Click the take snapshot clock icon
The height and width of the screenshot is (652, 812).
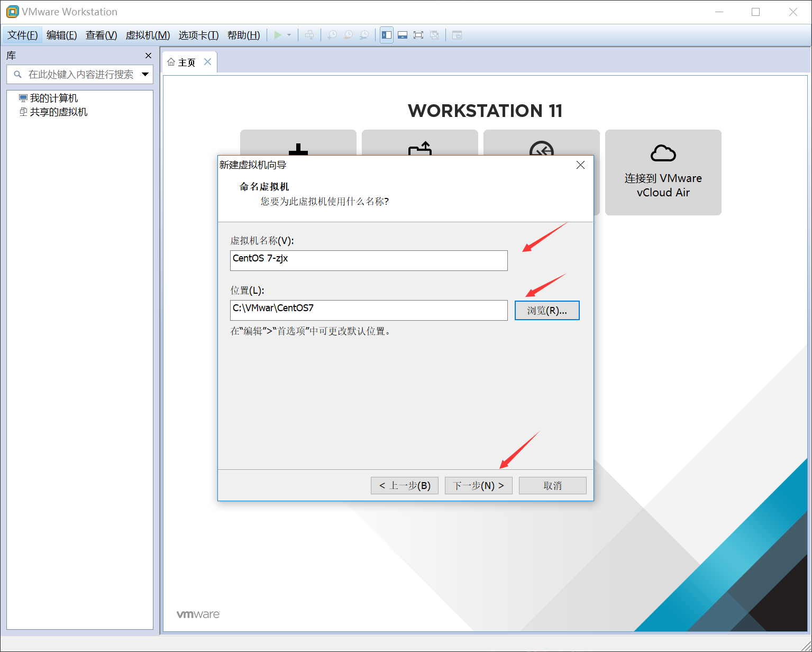coord(332,35)
